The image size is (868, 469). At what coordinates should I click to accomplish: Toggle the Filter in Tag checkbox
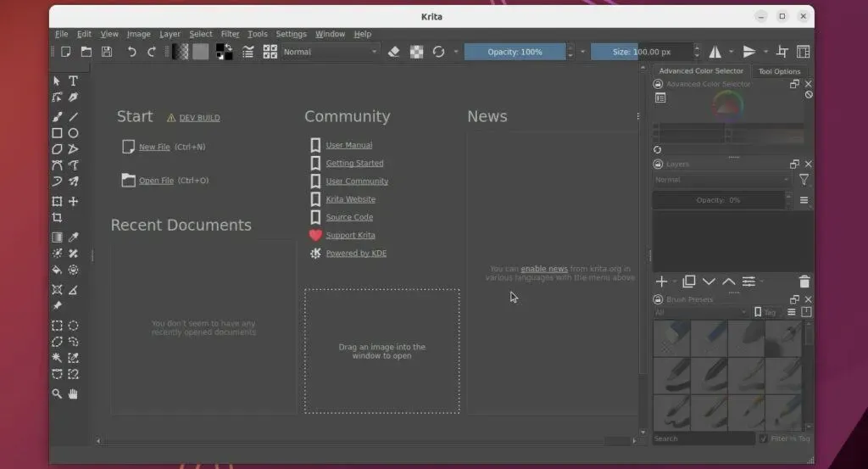tap(764, 438)
